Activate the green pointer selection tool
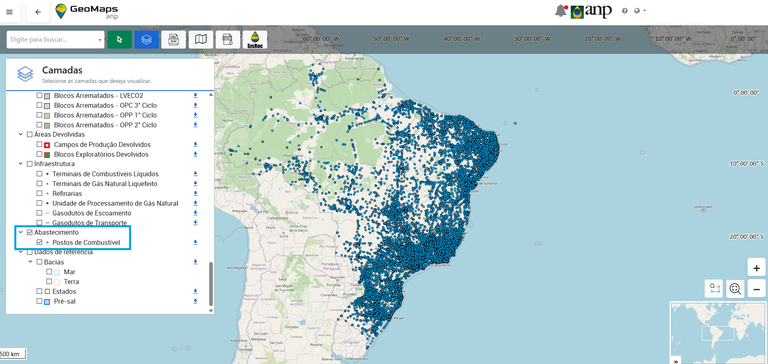The image size is (768, 364). click(120, 39)
